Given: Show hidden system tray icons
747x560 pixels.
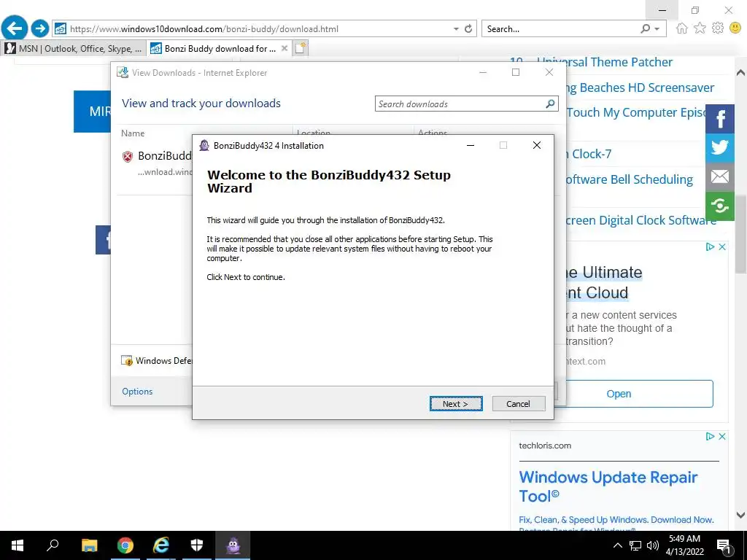Looking at the screenshot, I should (617, 545).
